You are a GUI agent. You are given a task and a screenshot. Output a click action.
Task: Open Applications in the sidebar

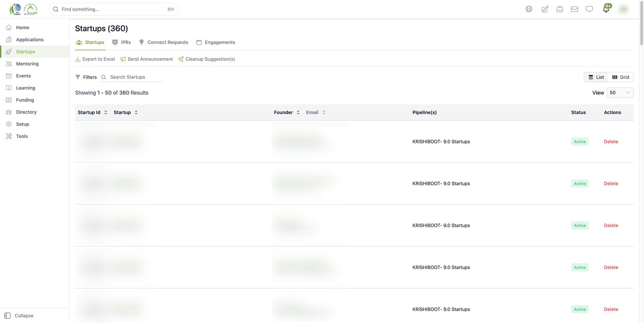(35, 39)
